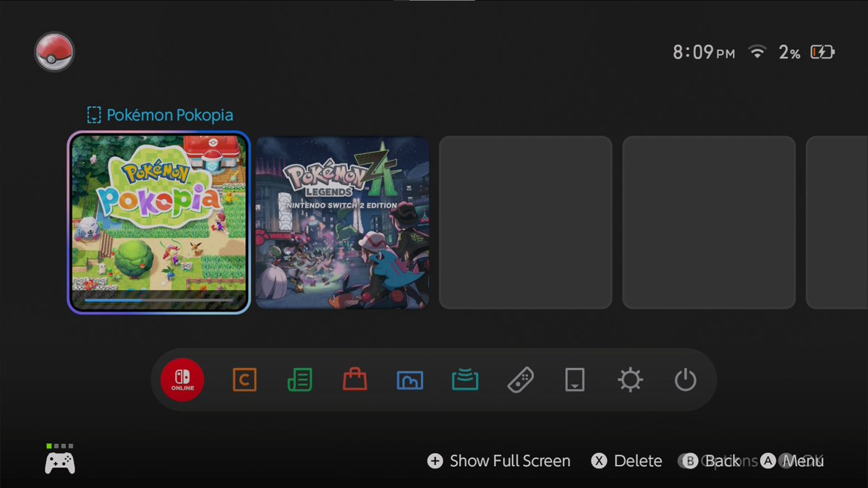Open System Settings gear icon
Screen dimensions: 868x488
pos(630,380)
